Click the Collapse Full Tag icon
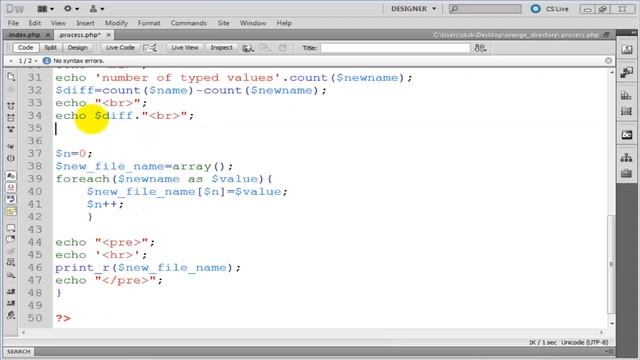 pos(11,106)
